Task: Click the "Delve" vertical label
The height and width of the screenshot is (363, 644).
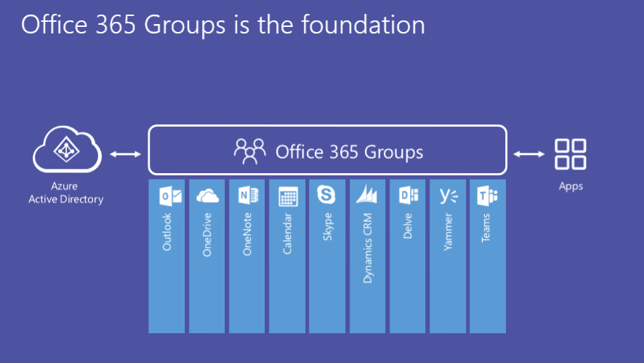Action: pos(408,226)
